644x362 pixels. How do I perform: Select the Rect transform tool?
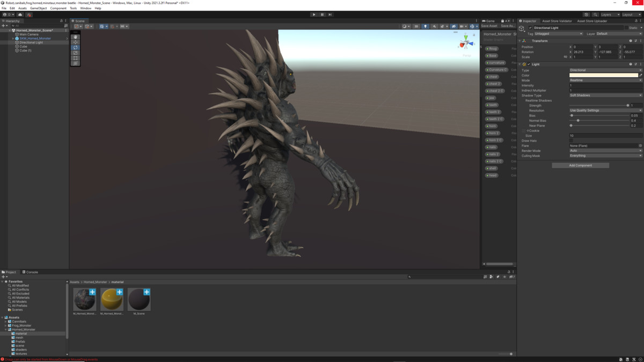76,58
